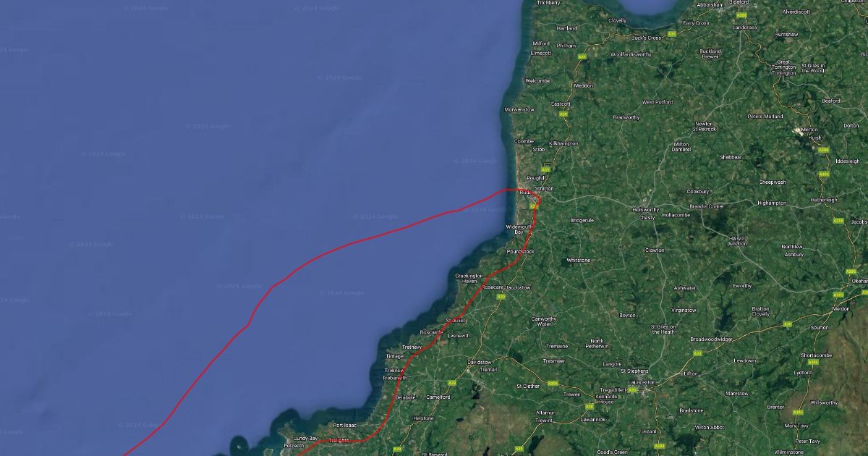Click the Tintagel label on the coast
This screenshot has width=868, height=456.
click(396, 356)
